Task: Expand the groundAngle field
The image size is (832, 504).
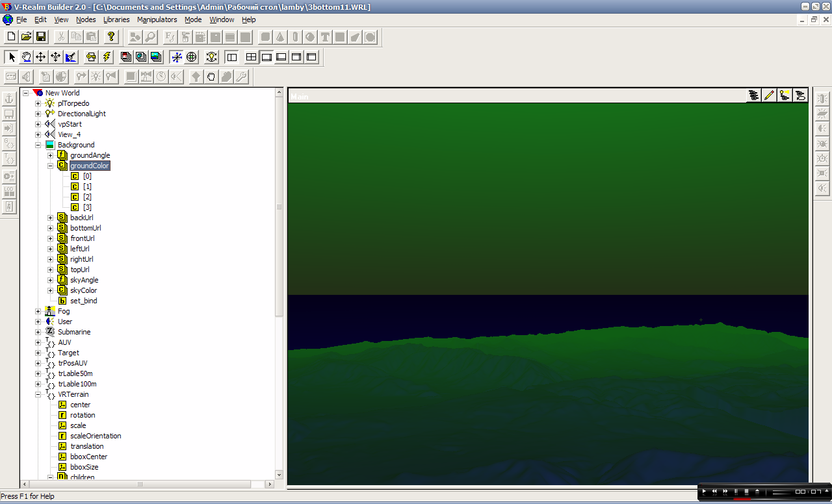Action: pos(51,155)
